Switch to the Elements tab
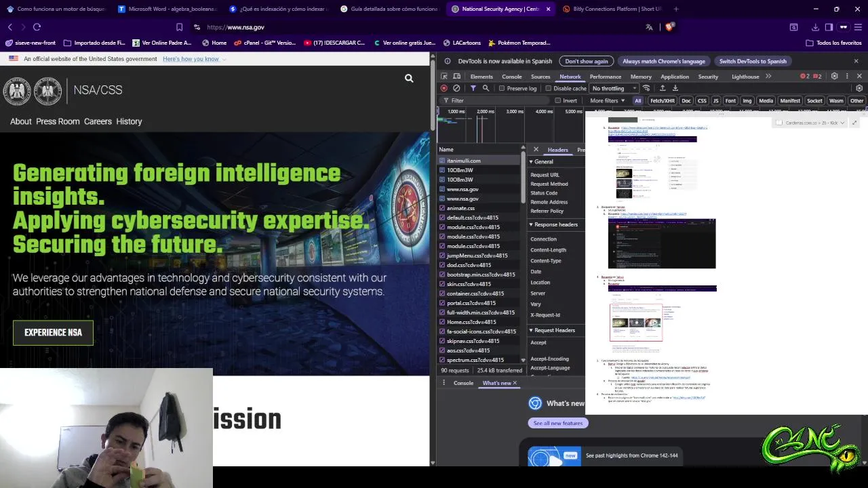 [x=481, y=77]
